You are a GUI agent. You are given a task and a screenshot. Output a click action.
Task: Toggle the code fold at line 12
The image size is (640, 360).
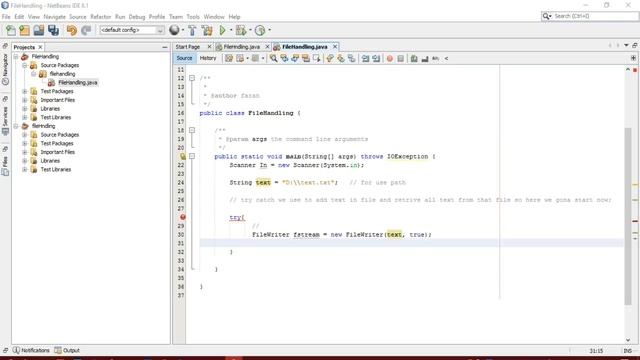click(192, 78)
